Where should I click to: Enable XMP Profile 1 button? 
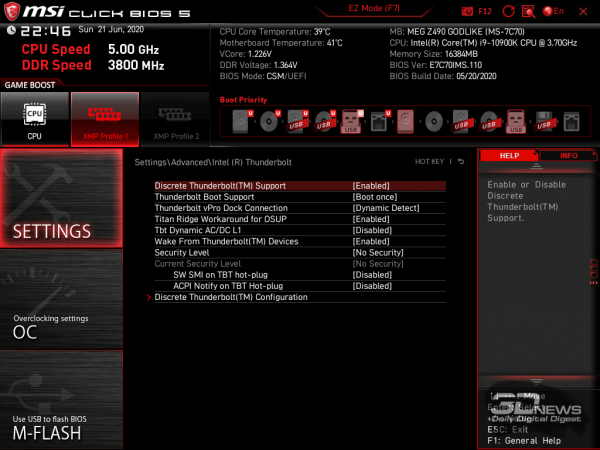tap(104, 118)
